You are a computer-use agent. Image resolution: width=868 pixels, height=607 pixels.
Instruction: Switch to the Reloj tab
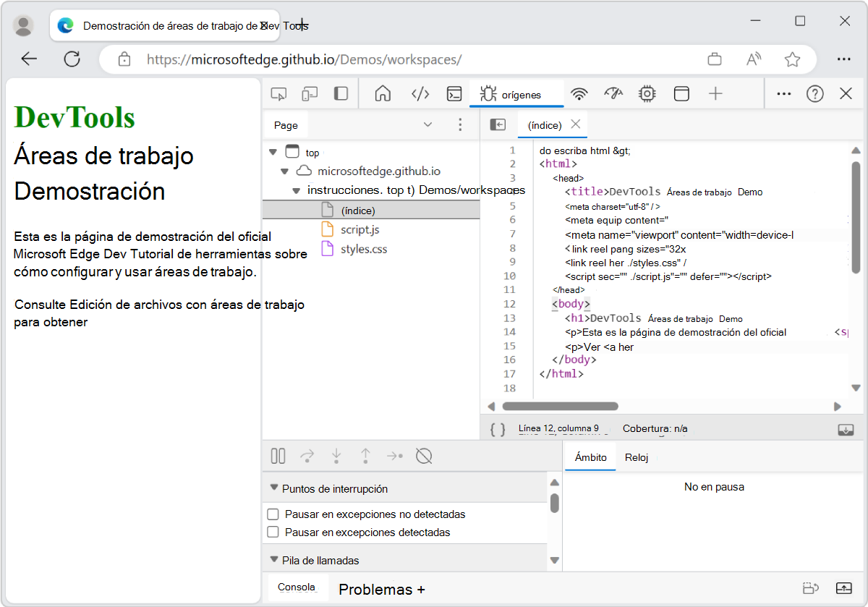(x=637, y=457)
